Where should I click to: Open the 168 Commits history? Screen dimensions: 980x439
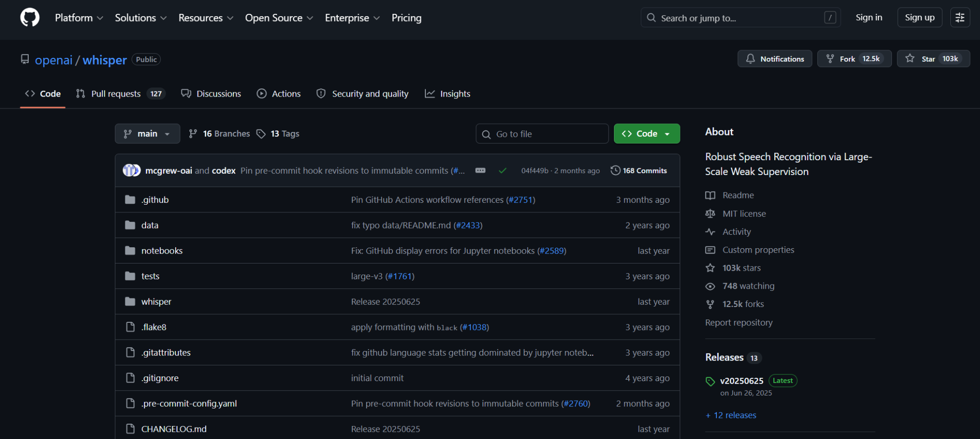(639, 171)
